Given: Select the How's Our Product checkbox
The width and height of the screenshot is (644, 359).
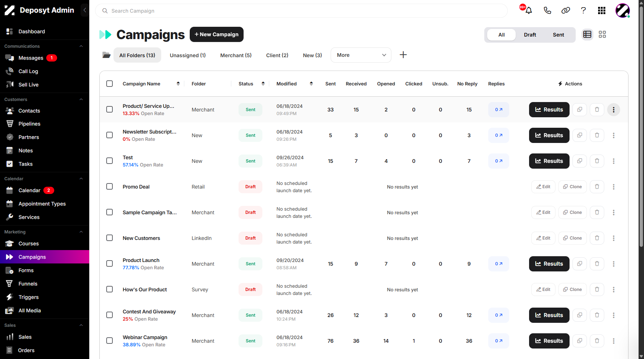Looking at the screenshot, I should (x=110, y=289).
